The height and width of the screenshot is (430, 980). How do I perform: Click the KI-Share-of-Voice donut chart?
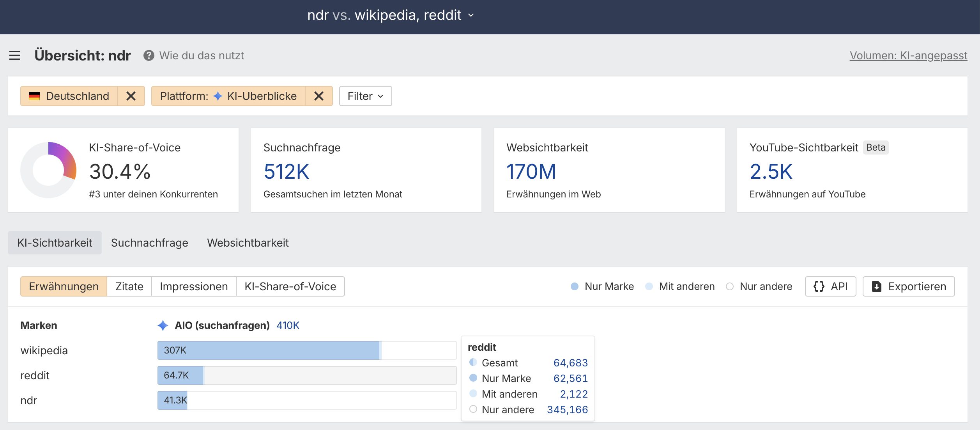pos(48,170)
